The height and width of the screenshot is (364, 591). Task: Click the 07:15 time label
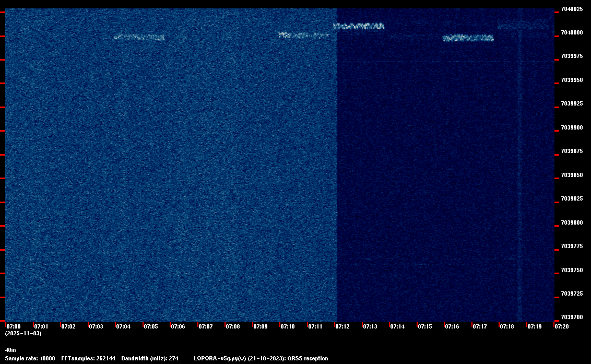425,326
